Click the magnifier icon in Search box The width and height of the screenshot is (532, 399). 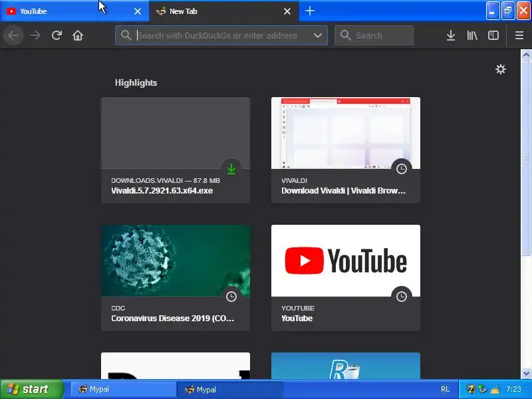tap(345, 35)
